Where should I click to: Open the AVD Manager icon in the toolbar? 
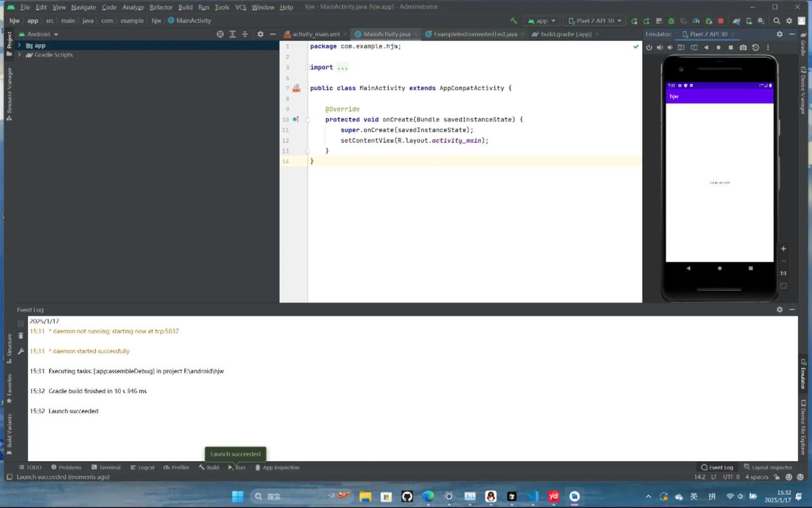tap(749, 20)
